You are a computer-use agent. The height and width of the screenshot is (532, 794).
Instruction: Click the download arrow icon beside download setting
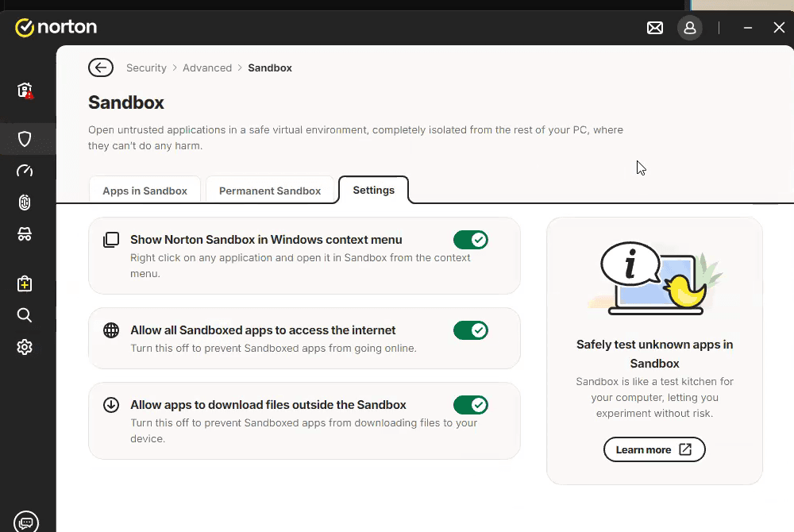tap(111, 405)
